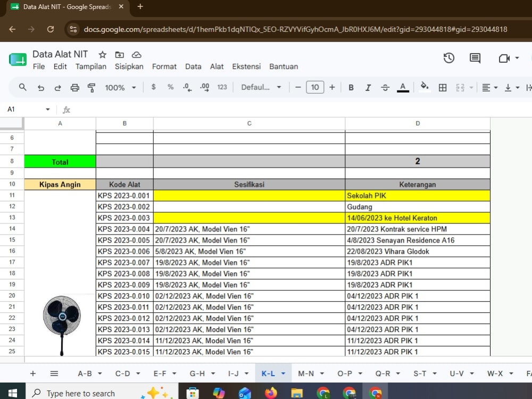This screenshot has width=532, height=399.
Task: Apply percent format
Action: click(170, 87)
